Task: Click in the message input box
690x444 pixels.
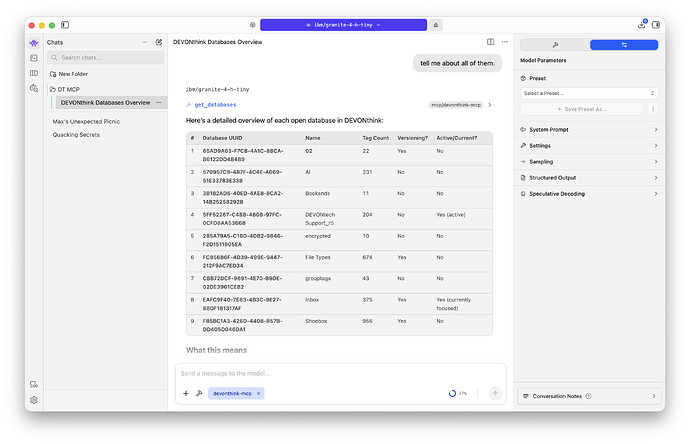Action: (341, 374)
